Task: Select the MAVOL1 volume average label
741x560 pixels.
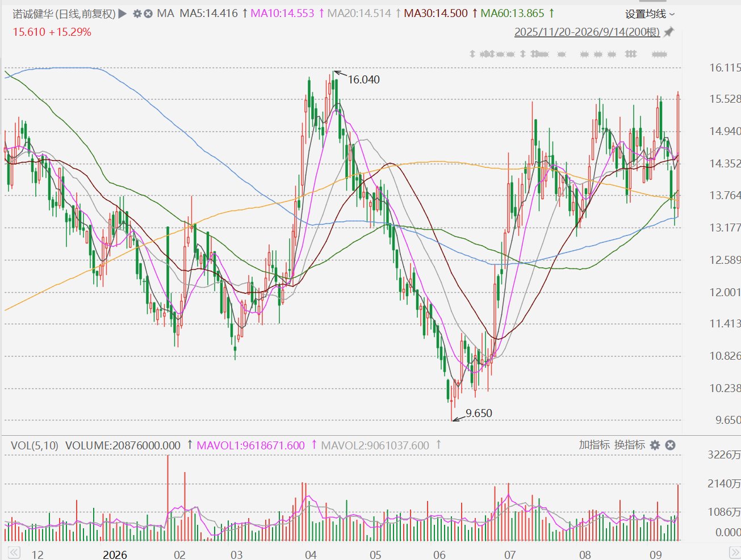Action: tap(250, 445)
